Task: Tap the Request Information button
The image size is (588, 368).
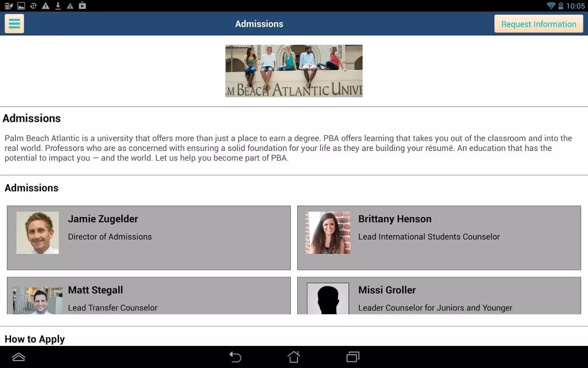Action: tap(539, 24)
